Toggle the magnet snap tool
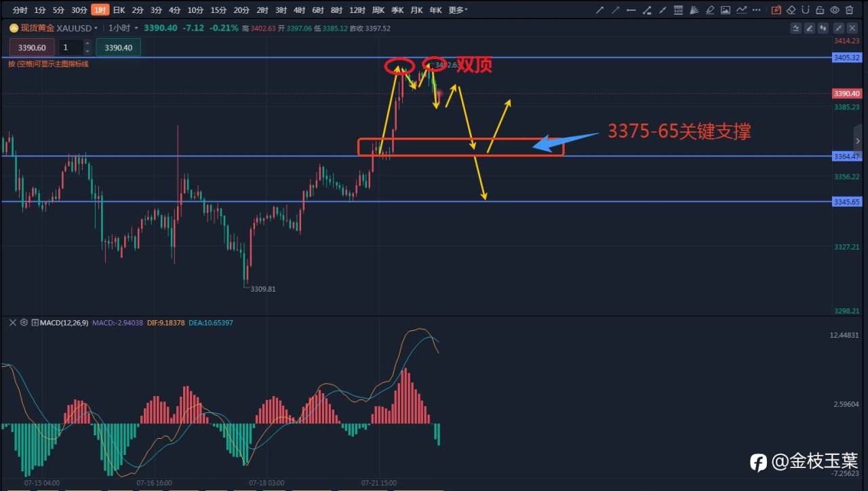The image size is (868, 491). [x=806, y=10]
